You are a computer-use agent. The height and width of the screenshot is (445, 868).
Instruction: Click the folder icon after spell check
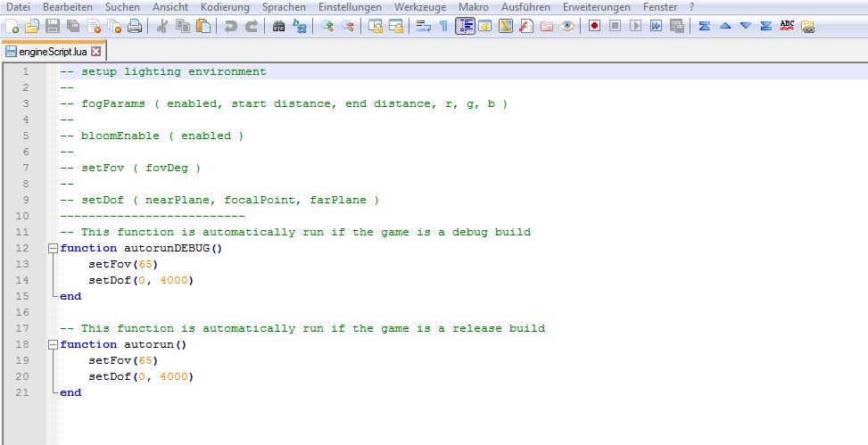pos(807,26)
